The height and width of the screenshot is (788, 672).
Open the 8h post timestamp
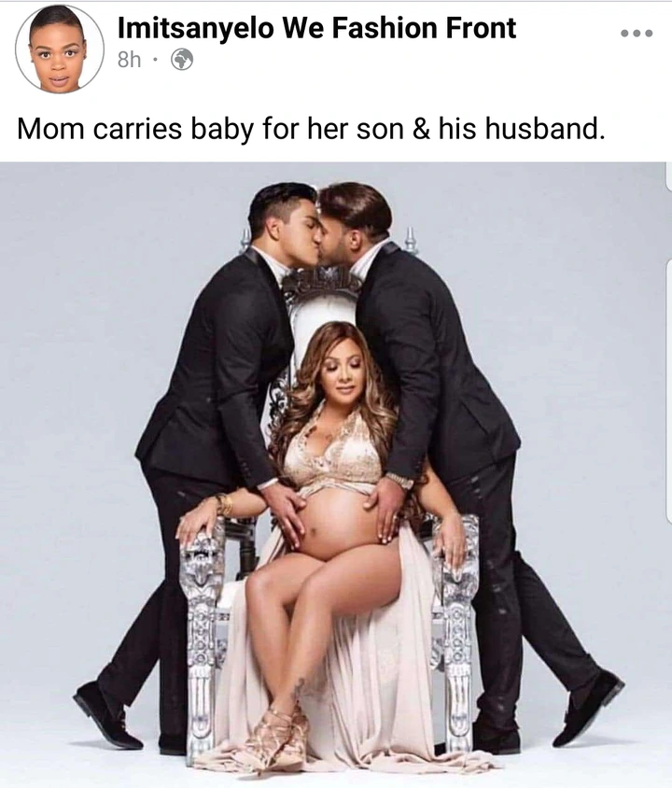[129, 60]
